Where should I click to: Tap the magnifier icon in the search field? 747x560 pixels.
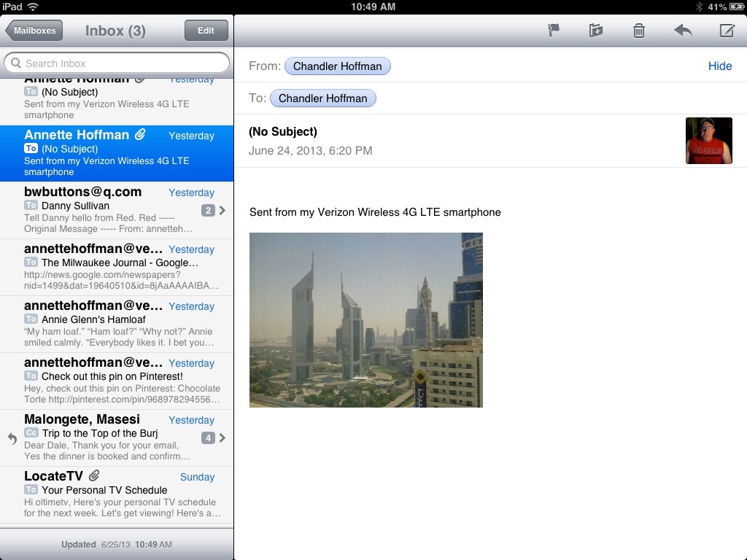coord(15,63)
